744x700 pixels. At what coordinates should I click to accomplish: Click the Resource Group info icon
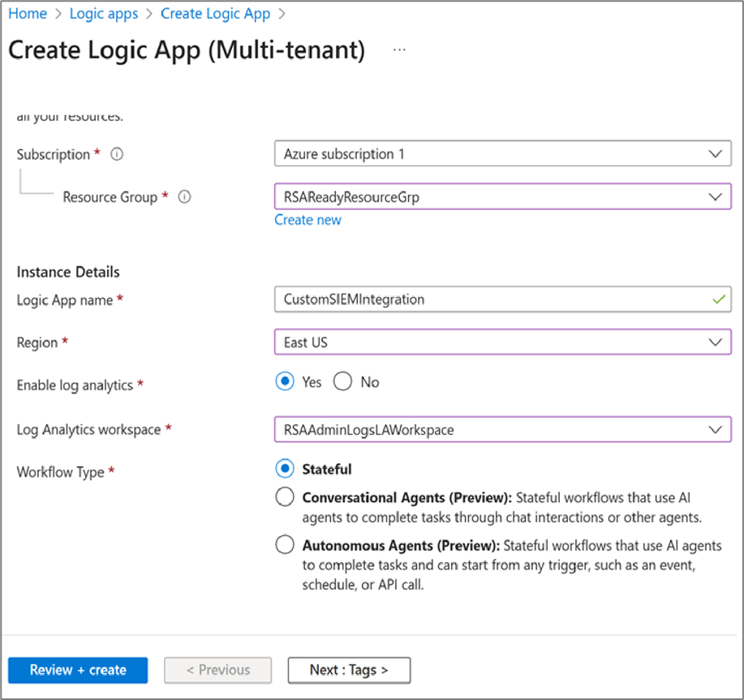pos(184,197)
